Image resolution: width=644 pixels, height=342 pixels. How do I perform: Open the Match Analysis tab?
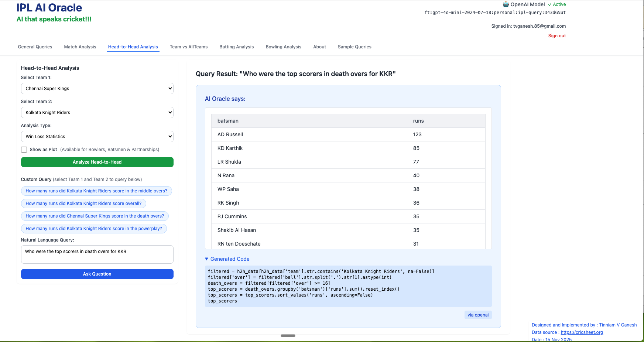pyautogui.click(x=80, y=47)
